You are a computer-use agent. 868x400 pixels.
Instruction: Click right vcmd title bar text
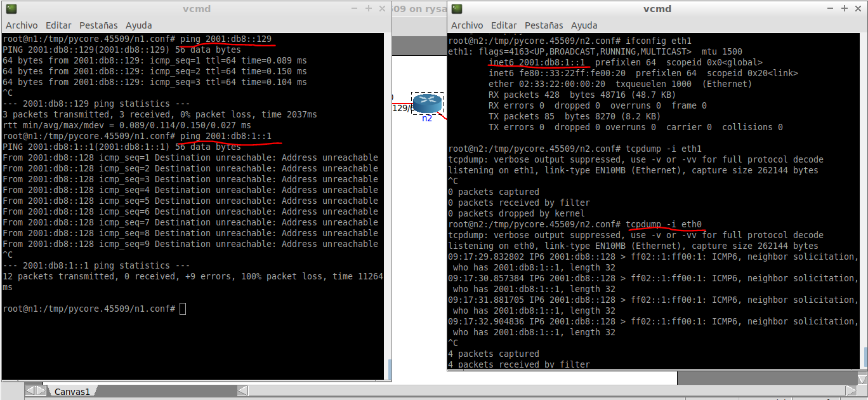click(657, 9)
